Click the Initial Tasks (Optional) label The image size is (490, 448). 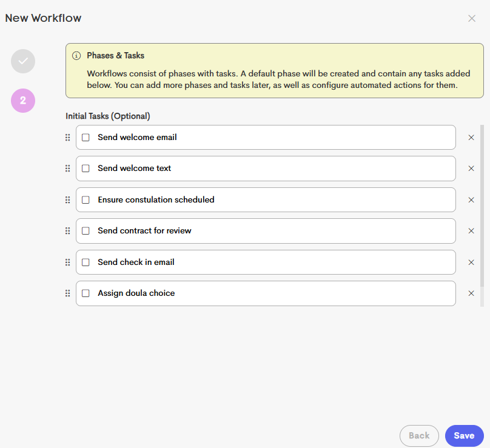pyautogui.click(x=108, y=116)
